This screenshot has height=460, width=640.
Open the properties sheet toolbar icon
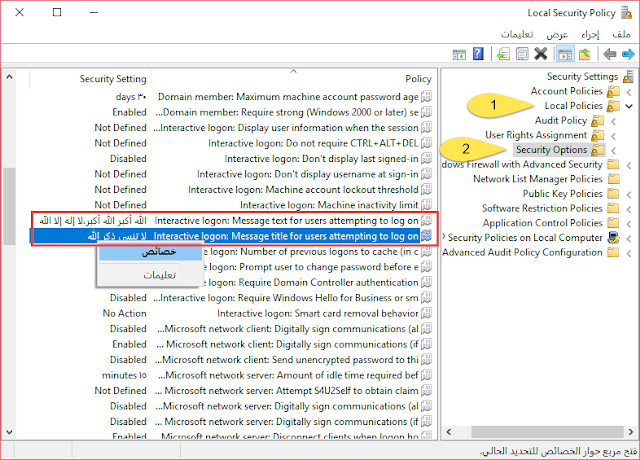522,54
